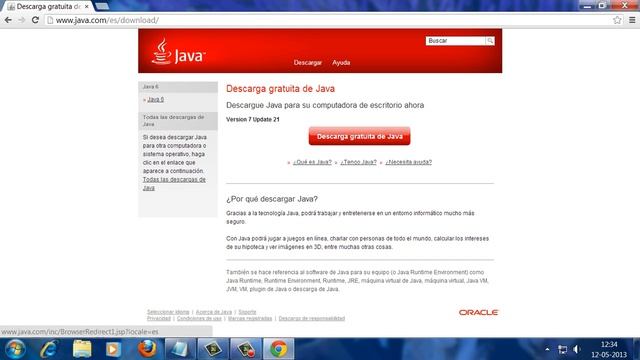Click the Oracle logo in the footer
Image resolution: width=640 pixels, height=360 pixels.
[478, 312]
